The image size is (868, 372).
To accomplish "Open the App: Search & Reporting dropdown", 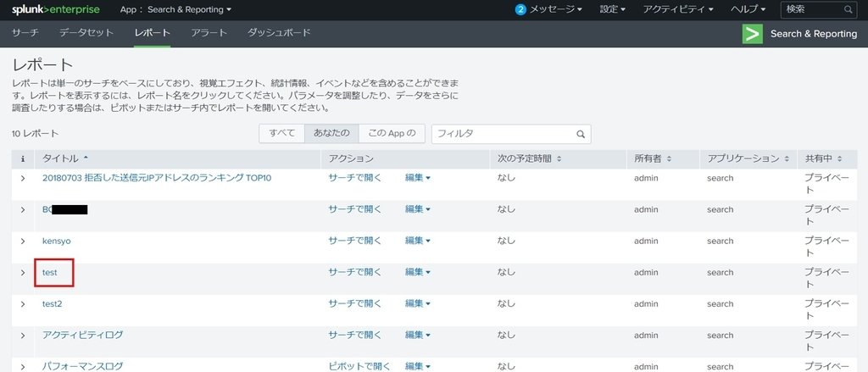I will [175, 9].
